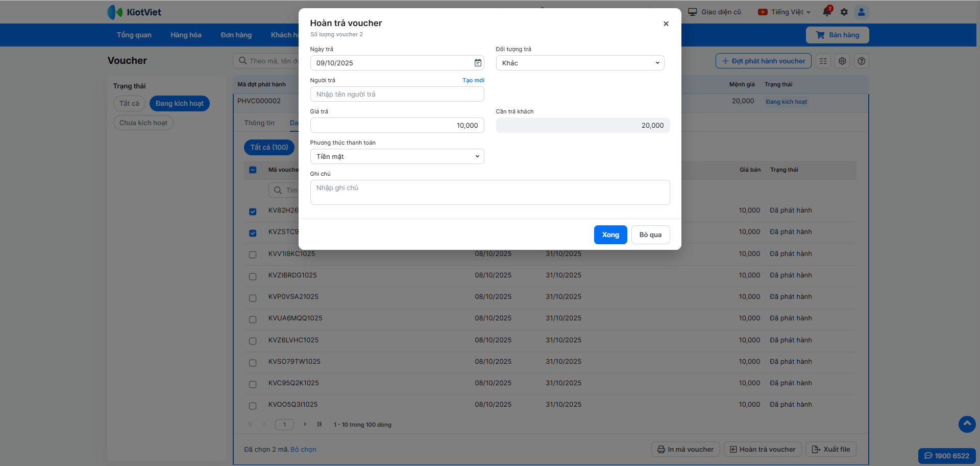Click the Xong button

pyautogui.click(x=610, y=235)
